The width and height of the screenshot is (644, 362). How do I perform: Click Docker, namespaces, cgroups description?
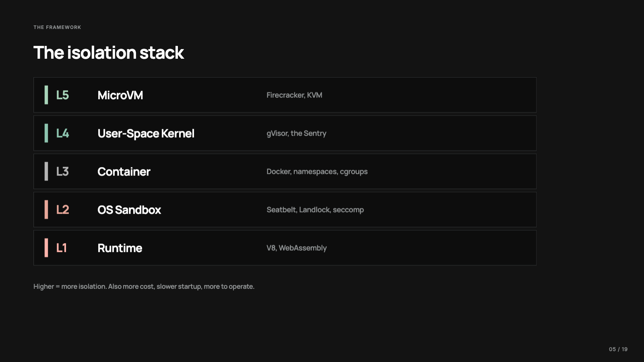point(317,171)
